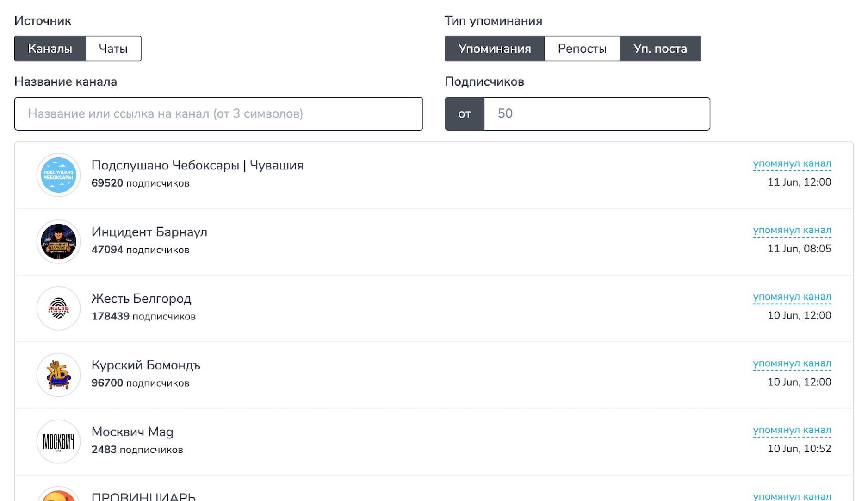Click the 11 Jun, 08:05 timestamp
Viewport: 868px width, 501px height.
(x=800, y=249)
